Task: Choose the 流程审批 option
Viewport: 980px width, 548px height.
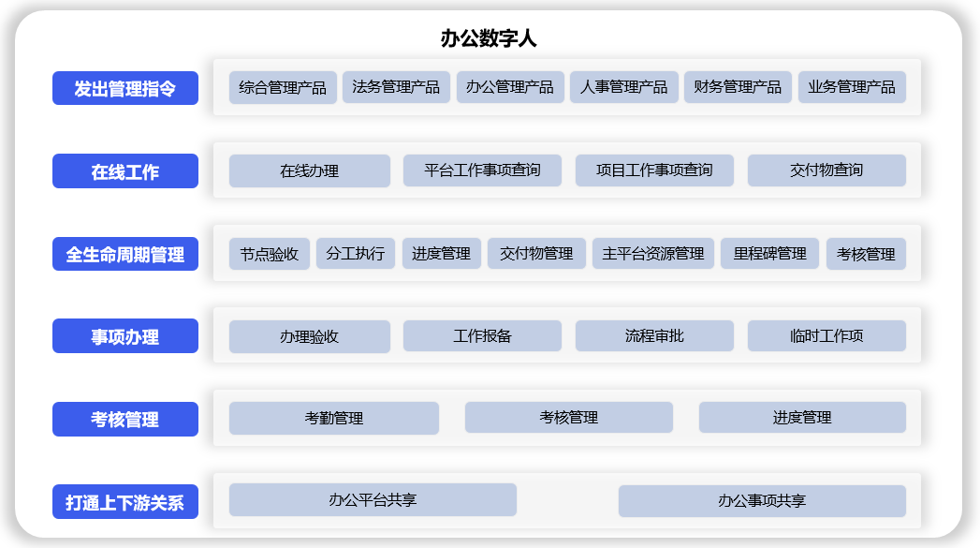Action: point(654,335)
